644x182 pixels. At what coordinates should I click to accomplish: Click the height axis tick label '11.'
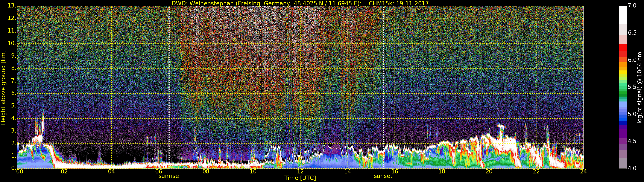tap(12, 31)
